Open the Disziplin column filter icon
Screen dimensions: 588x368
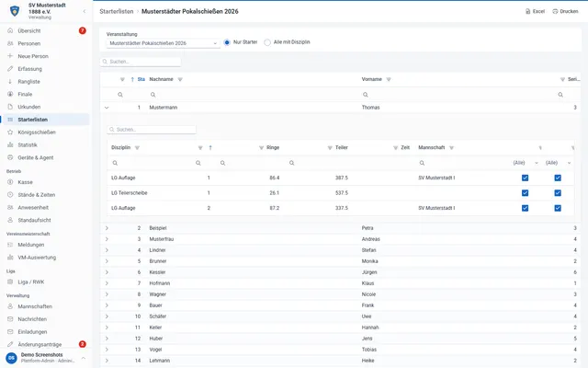click(137, 148)
